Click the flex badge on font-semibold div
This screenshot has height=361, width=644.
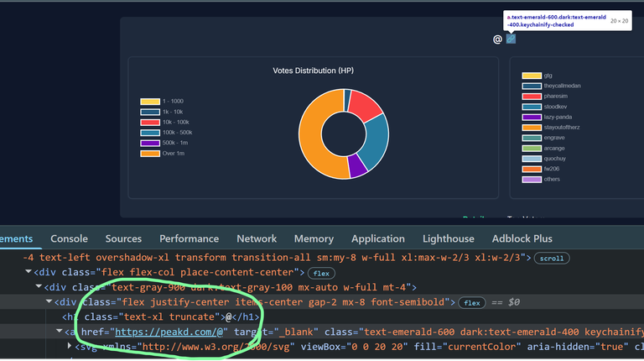click(472, 303)
